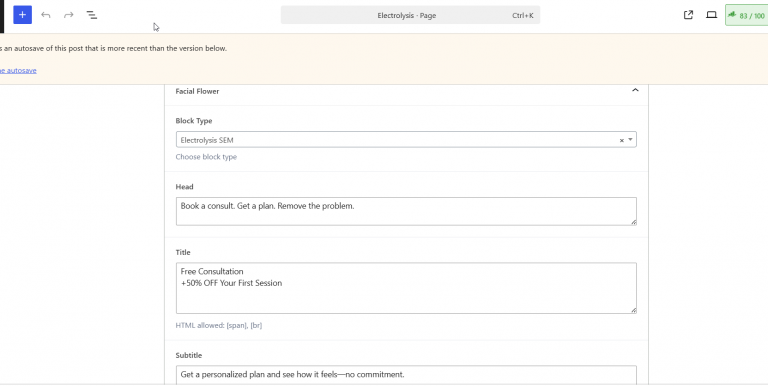Click the Title textarea resize handle

click(x=634, y=310)
